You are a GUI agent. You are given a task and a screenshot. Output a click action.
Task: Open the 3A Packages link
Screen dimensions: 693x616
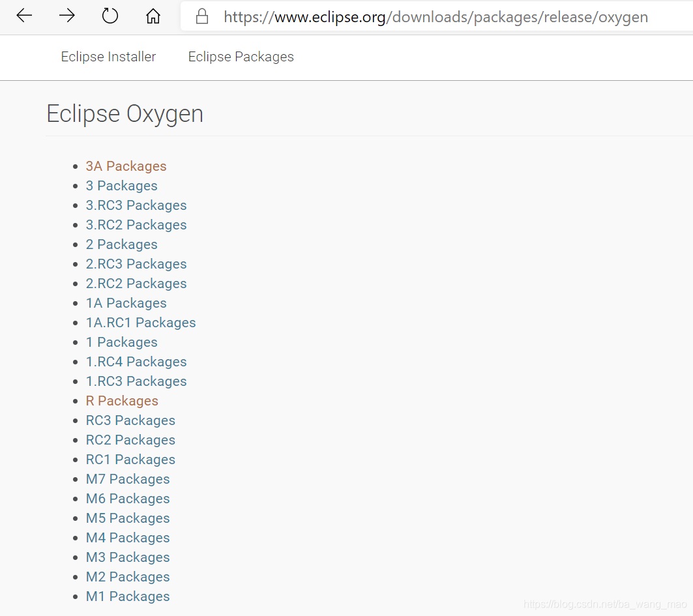click(126, 166)
